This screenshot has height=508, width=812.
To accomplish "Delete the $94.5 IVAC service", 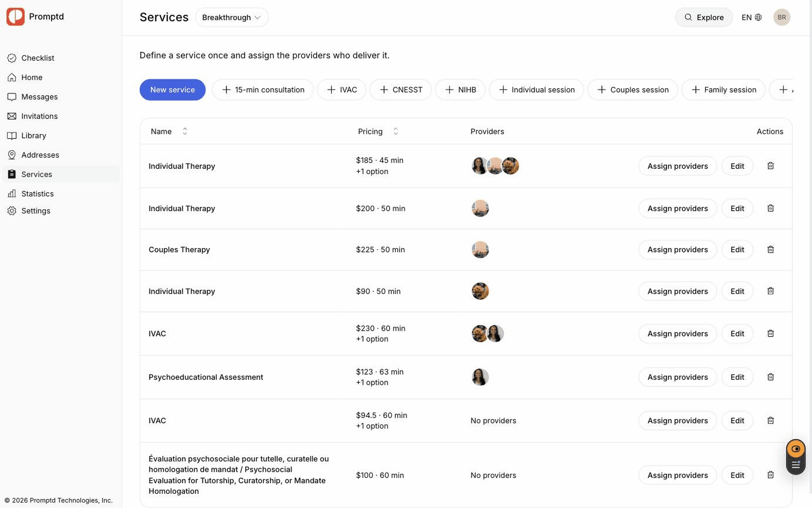I will (770, 420).
